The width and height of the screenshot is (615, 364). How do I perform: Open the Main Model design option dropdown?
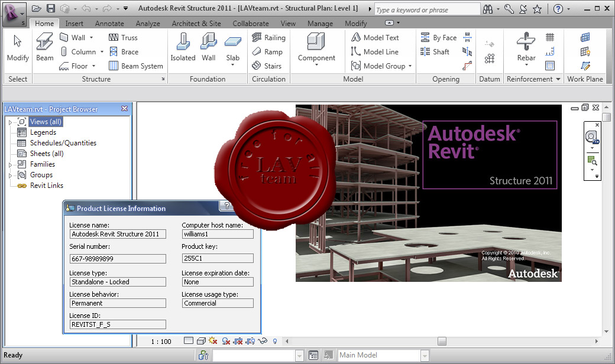click(x=425, y=355)
